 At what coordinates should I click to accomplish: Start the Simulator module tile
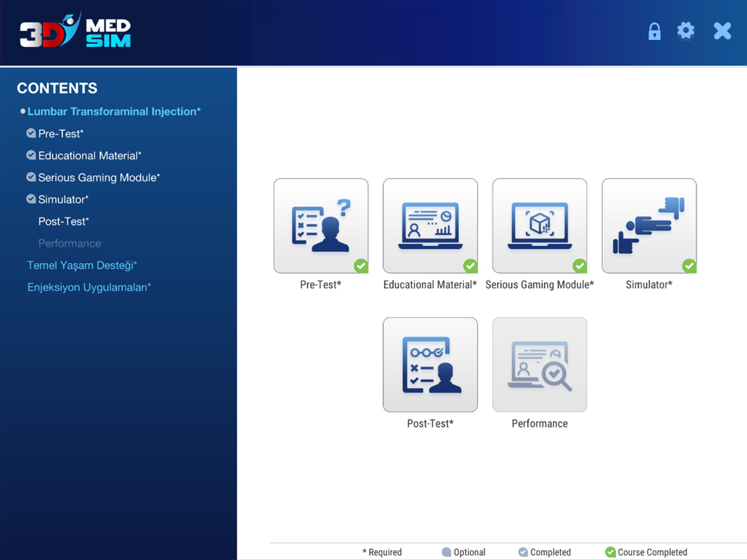pyautogui.click(x=649, y=226)
